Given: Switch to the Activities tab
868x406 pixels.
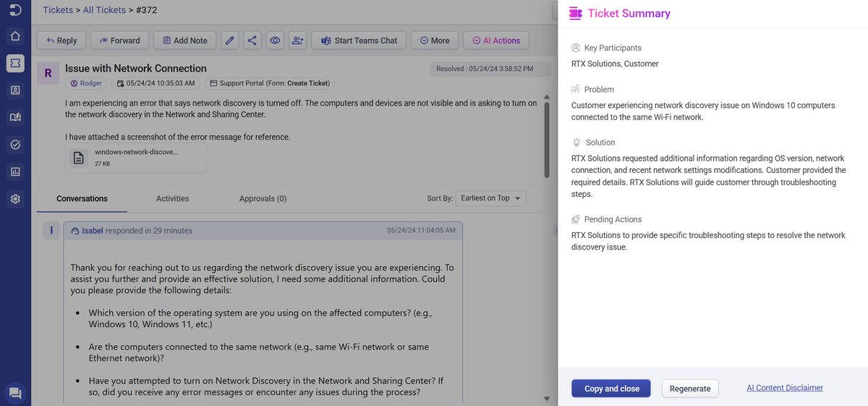Looking at the screenshot, I should click(x=172, y=198).
